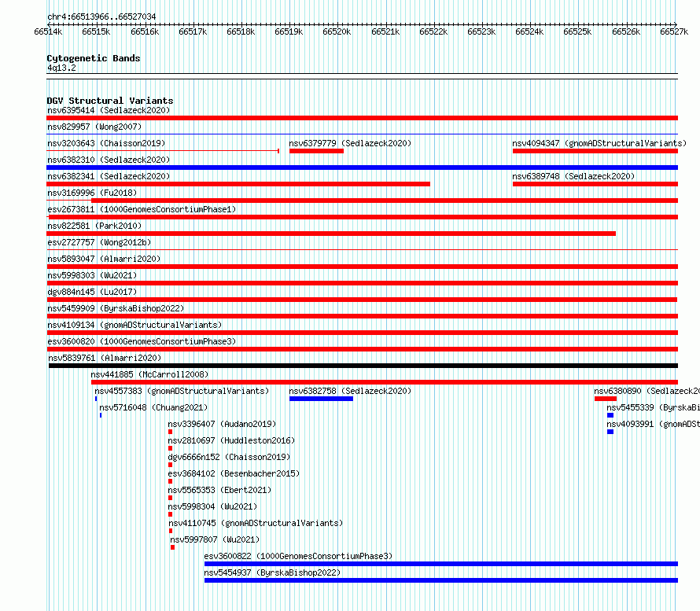The height and width of the screenshot is (611, 700).
Task: Click the 66526k ruler tick label
Action: point(626,31)
